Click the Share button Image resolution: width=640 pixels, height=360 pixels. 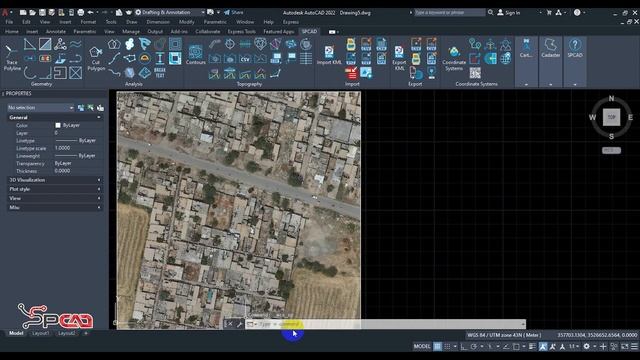(233, 13)
